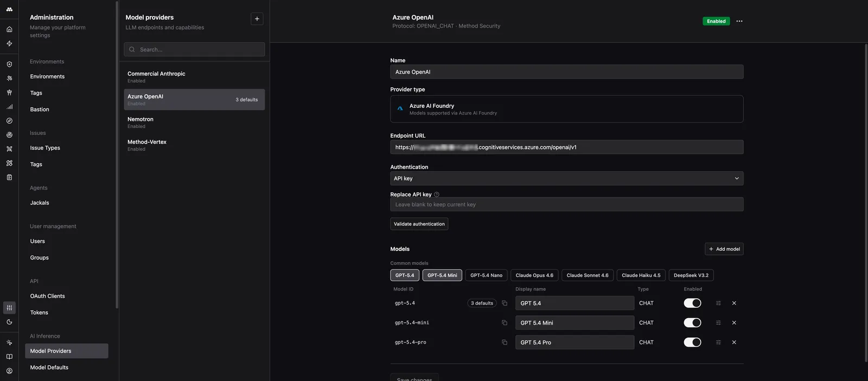
Task: Focus the Replace API key field
Action: pos(567,205)
